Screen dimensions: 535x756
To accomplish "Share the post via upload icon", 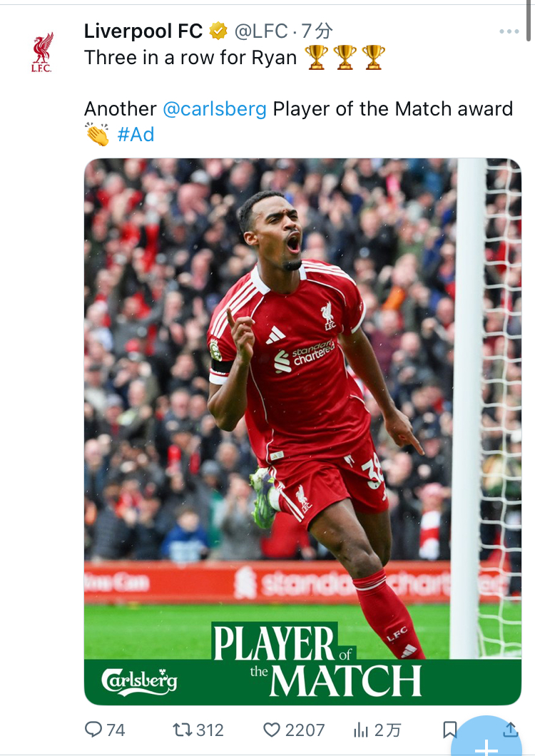I will point(511,730).
